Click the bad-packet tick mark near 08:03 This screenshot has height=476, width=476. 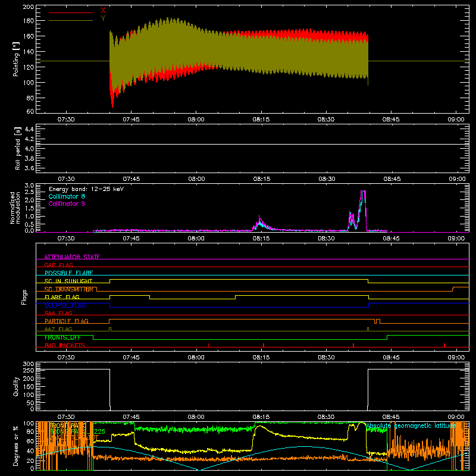coord(209,345)
